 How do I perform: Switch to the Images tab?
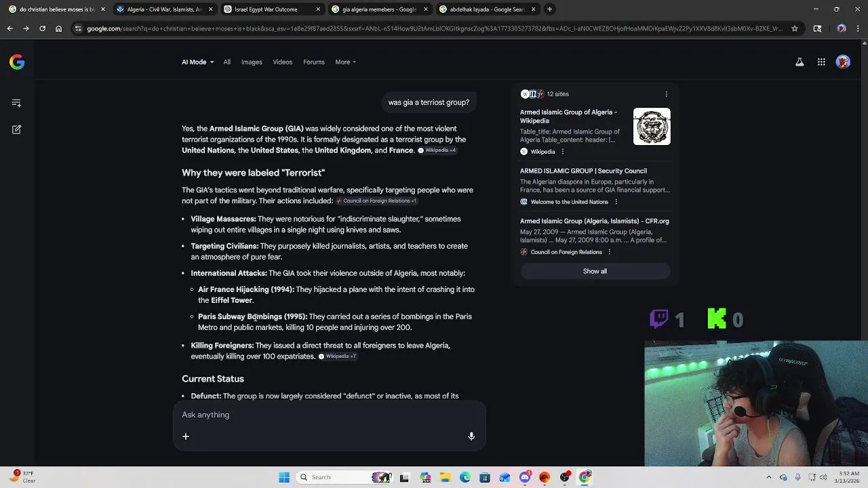tap(252, 62)
